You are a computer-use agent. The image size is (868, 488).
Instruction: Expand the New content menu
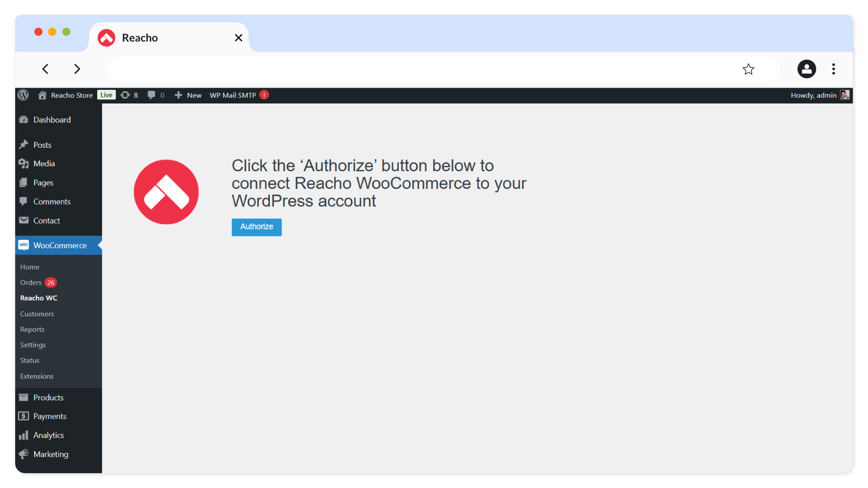click(x=188, y=95)
